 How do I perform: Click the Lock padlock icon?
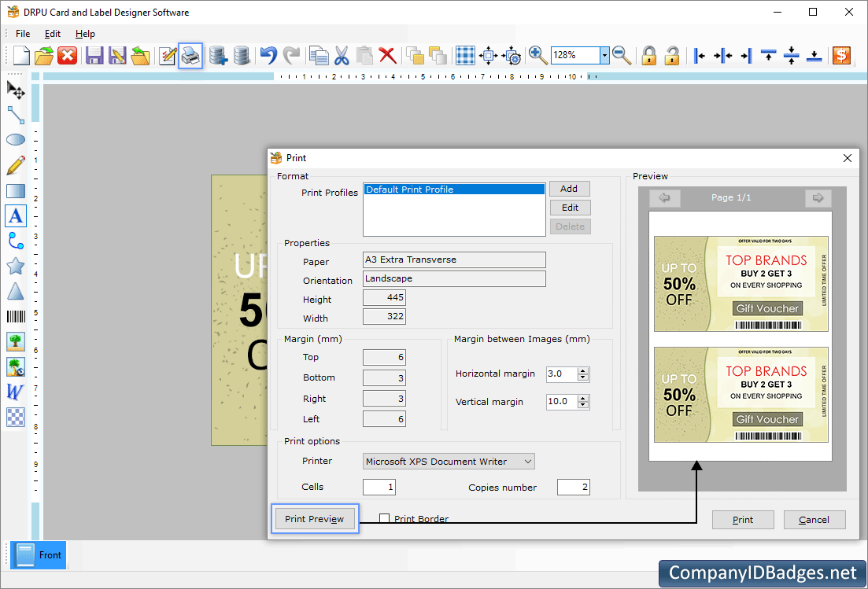click(648, 55)
